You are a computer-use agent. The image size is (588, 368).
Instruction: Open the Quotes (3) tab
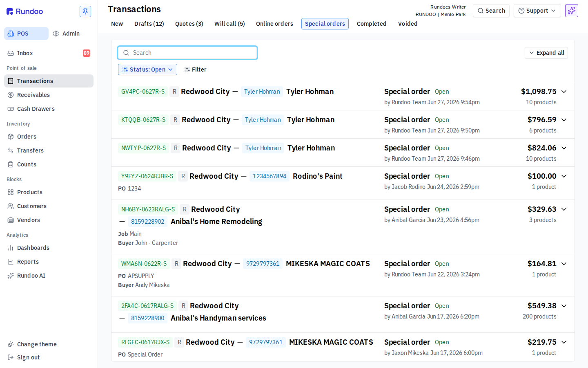189,24
